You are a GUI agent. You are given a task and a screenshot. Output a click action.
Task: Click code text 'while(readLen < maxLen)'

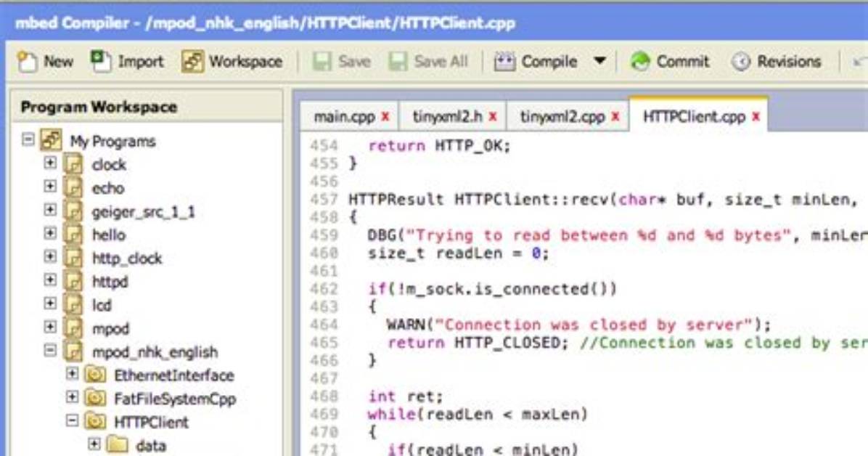[x=477, y=415]
